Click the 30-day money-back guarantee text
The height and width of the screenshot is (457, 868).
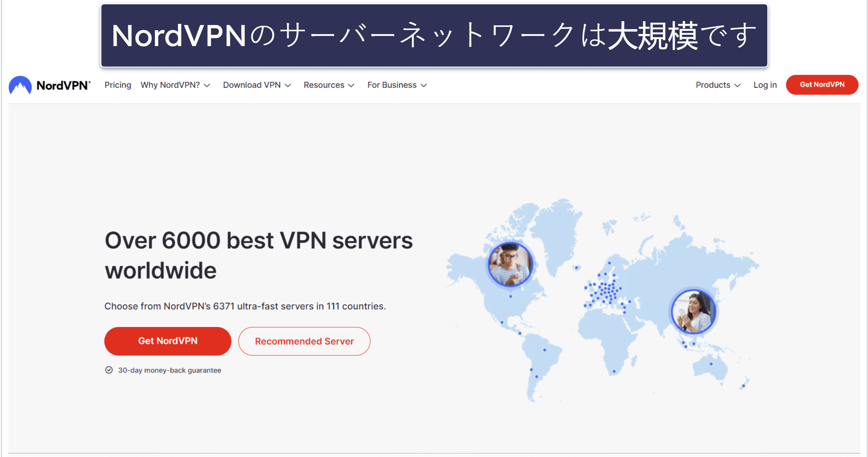point(170,370)
